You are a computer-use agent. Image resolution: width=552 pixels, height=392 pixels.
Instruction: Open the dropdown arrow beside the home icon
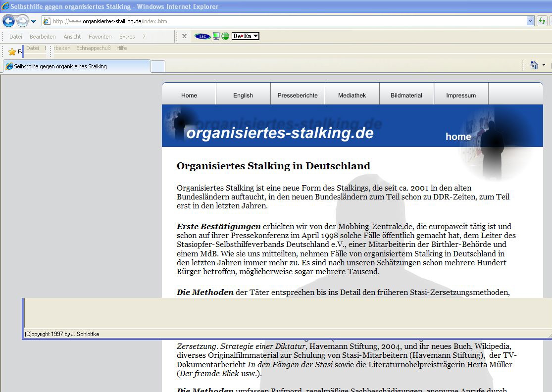[x=543, y=65]
